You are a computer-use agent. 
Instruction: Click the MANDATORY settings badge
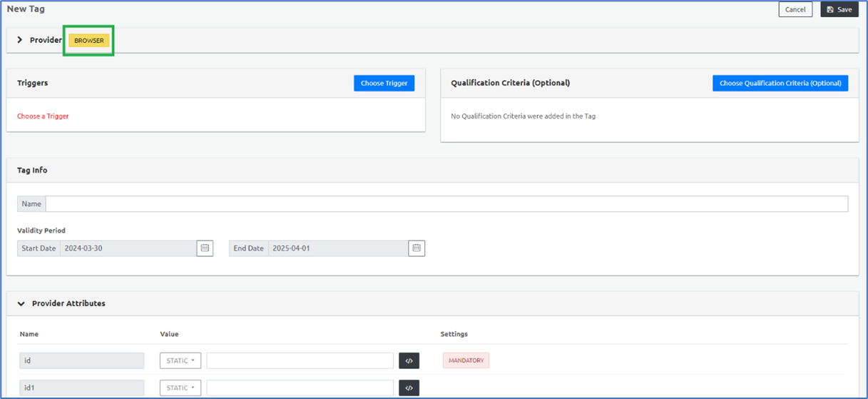[x=466, y=360]
